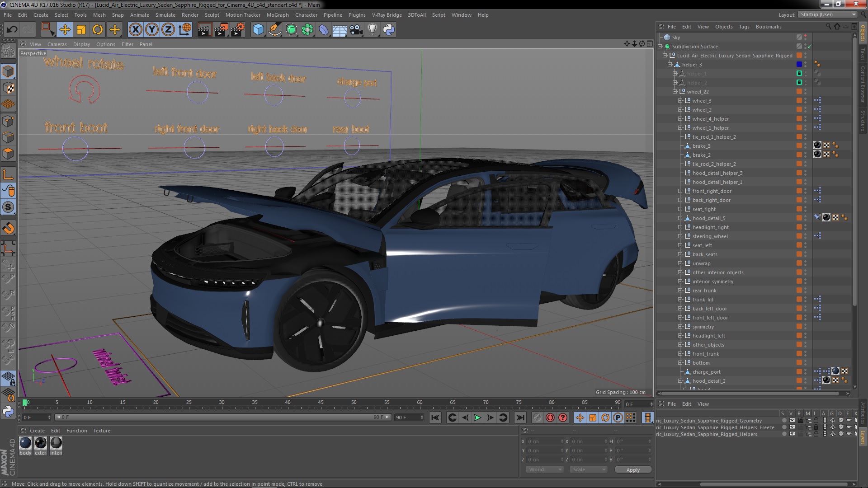Toggle visibility eye for Rigged_Geometry layer
Viewport: 868px width, 488px height.
(792, 421)
